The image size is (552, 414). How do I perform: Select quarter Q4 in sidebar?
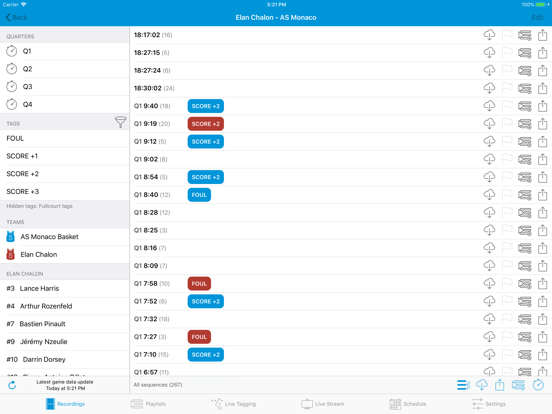[x=65, y=104]
